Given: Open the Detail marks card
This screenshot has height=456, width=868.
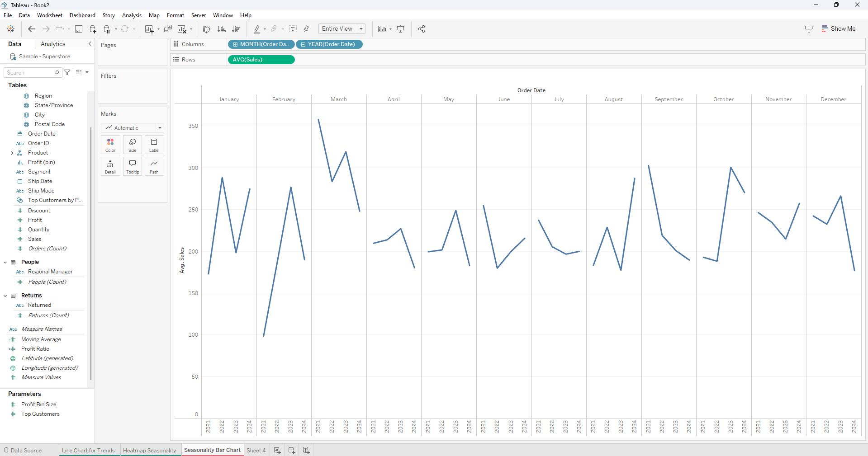Looking at the screenshot, I should pyautogui.click(x=110, y=167).
